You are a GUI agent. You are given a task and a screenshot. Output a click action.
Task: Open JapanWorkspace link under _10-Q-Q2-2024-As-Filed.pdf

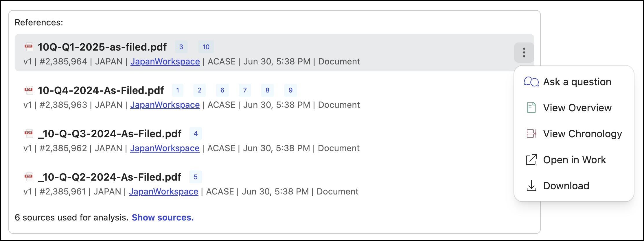click(163, 192)
